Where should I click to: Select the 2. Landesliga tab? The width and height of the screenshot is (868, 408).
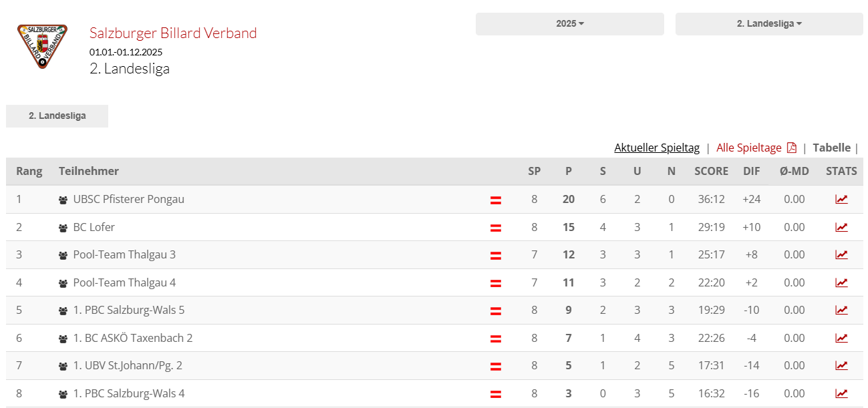tap(57, 116)
